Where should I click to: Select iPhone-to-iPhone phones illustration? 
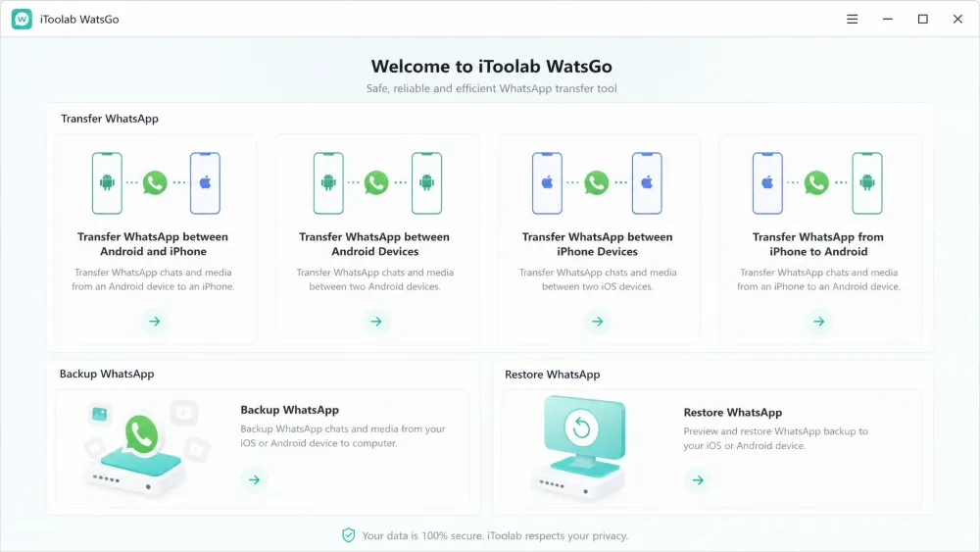tap(597, 183)
